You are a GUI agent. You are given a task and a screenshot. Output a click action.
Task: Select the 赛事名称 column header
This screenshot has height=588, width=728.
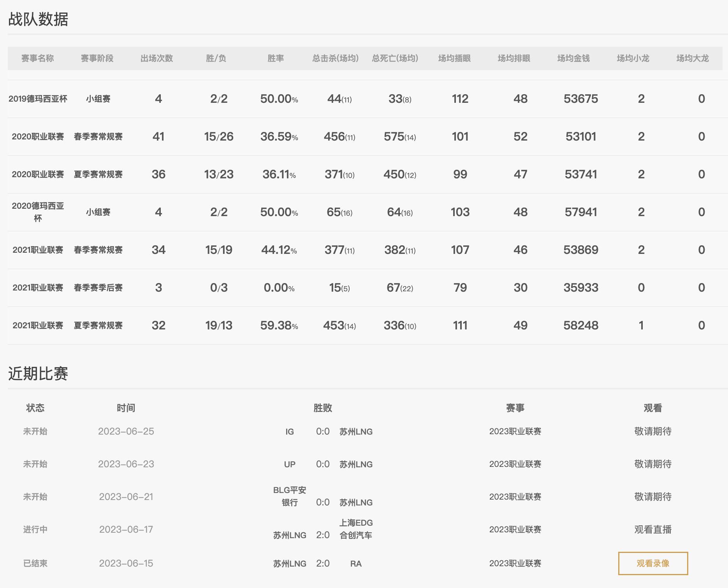coord(37,58)
